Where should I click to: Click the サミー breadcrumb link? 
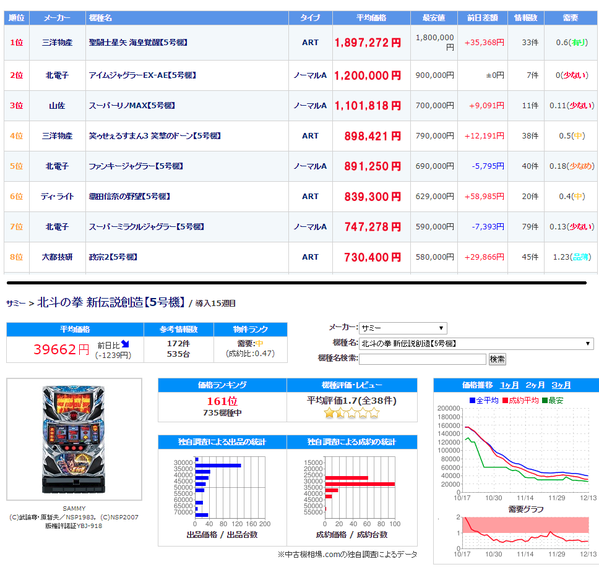pos(16,303)
